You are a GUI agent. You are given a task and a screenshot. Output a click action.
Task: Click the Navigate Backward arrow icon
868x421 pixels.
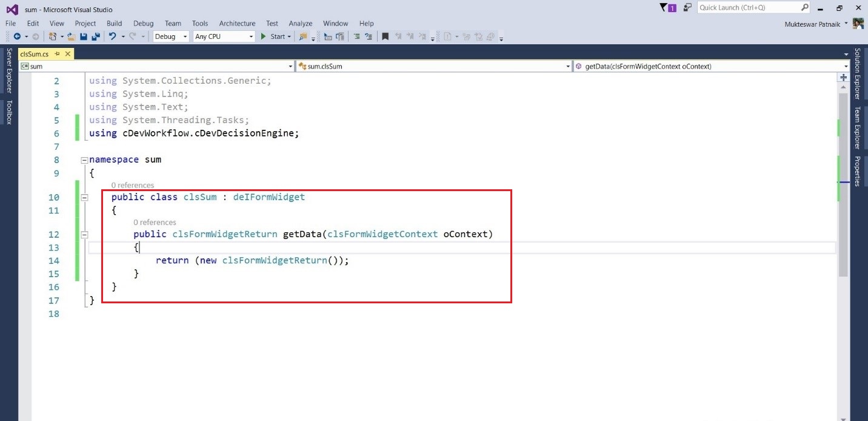(16, 36)
